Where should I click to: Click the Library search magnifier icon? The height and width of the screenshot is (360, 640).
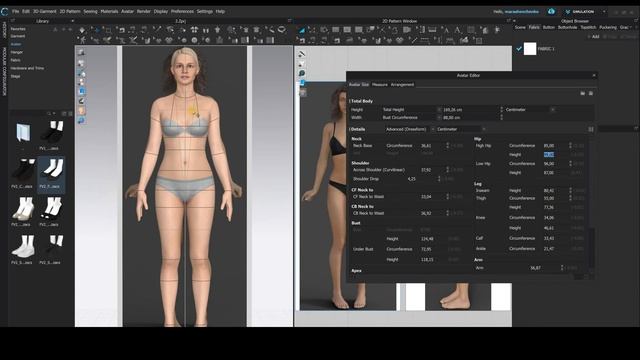click(49, 113)
